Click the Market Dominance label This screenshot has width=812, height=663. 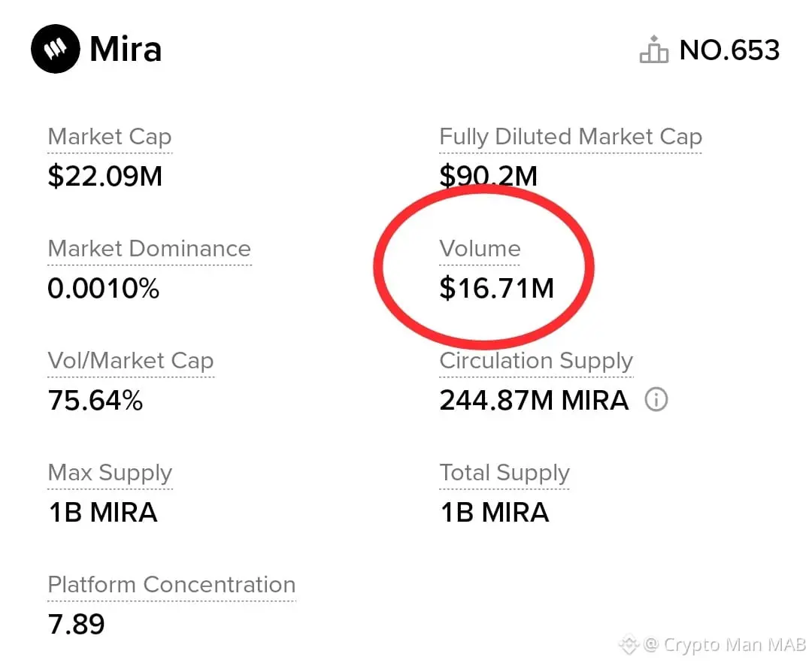(x=149, y=249)
